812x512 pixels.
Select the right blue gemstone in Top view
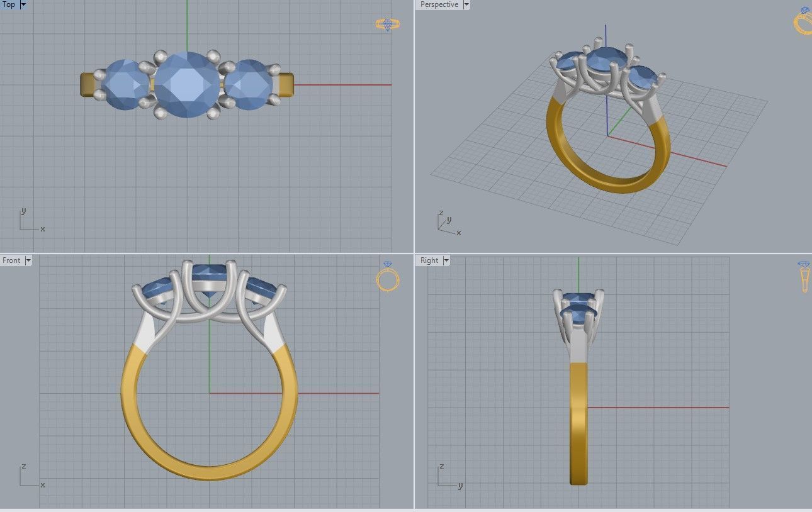(x=249, y=85)
